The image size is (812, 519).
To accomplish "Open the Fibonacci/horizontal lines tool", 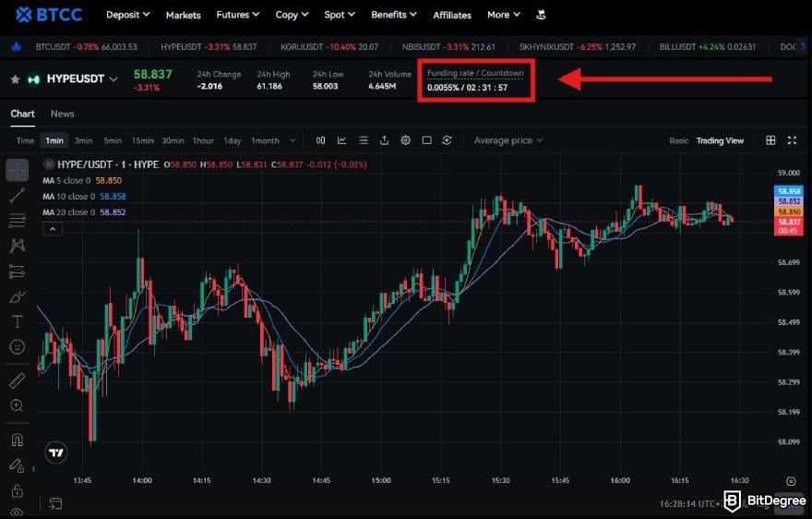I will [x=18, y=221].
